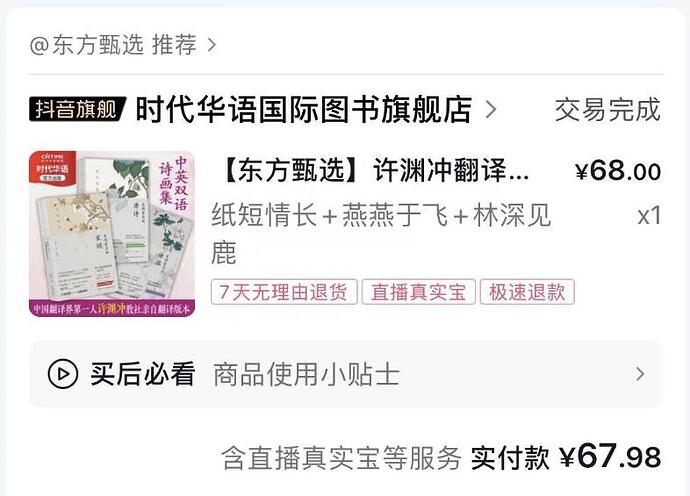
Task: Open the book set product thumbnail
Action: 112,234
